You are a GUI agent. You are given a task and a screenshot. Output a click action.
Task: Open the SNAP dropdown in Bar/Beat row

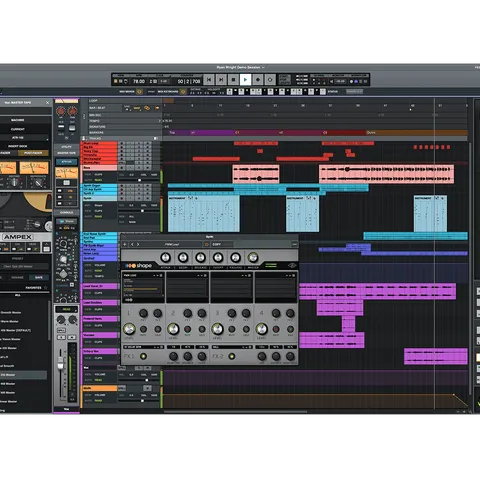pyautogui.click(x=137, y=108)
